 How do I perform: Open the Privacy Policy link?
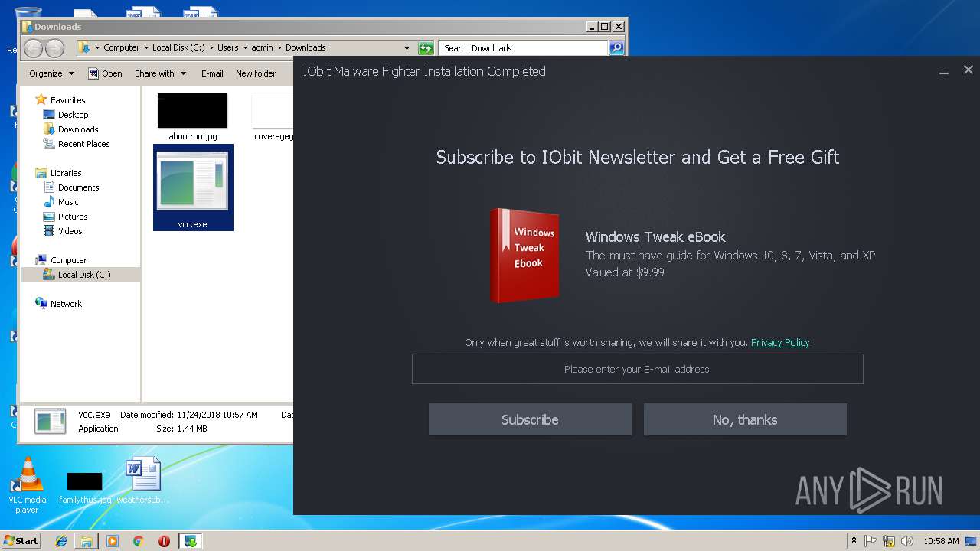tap(780, 342)
